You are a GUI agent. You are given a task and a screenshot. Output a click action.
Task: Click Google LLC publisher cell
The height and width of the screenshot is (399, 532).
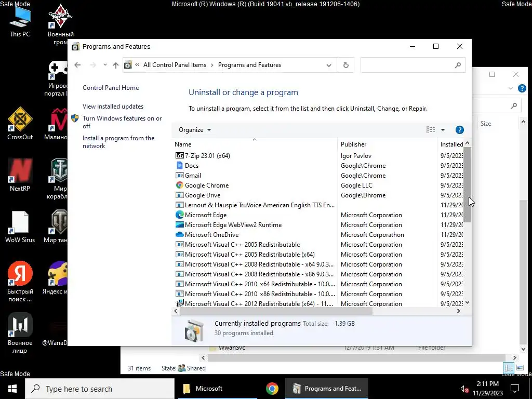[356, 185]
